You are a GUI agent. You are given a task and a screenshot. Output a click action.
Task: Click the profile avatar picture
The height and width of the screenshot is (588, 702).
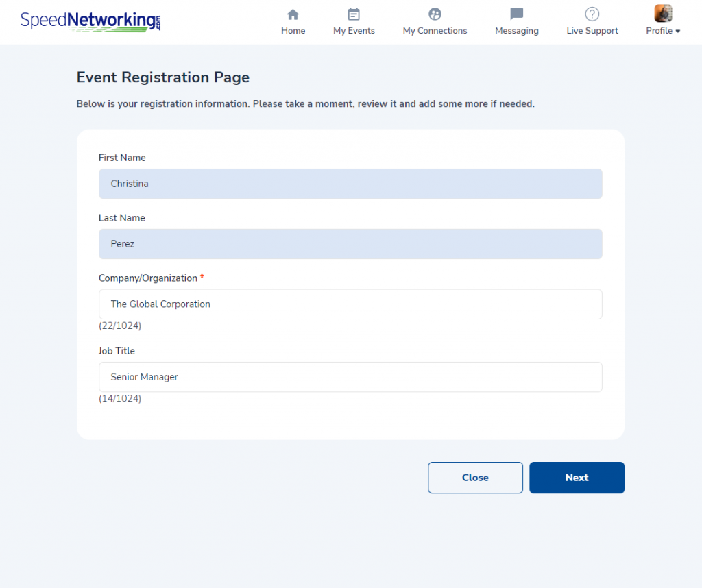[x=663, y=14]
